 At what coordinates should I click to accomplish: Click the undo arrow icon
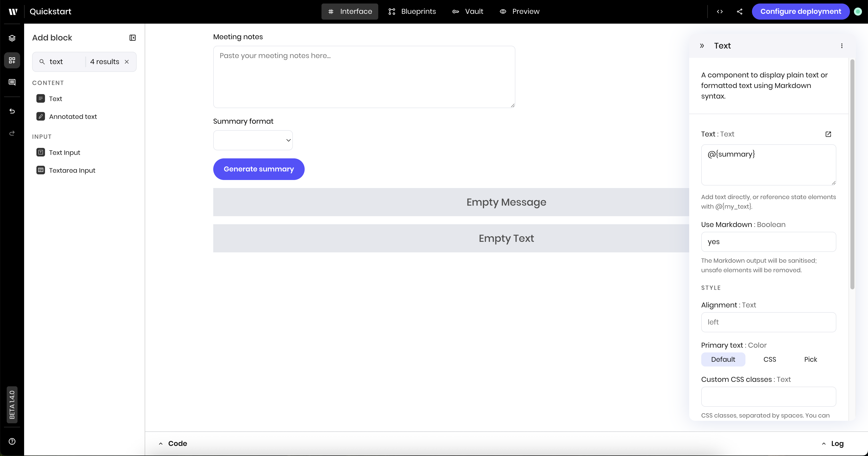point(12,111)
